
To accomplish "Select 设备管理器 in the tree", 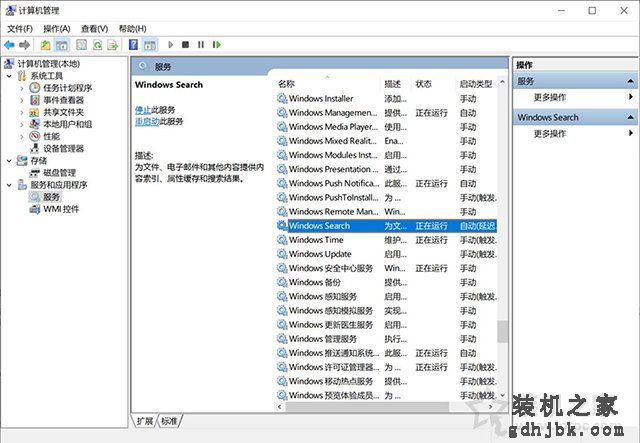I will tap(63, 149).
